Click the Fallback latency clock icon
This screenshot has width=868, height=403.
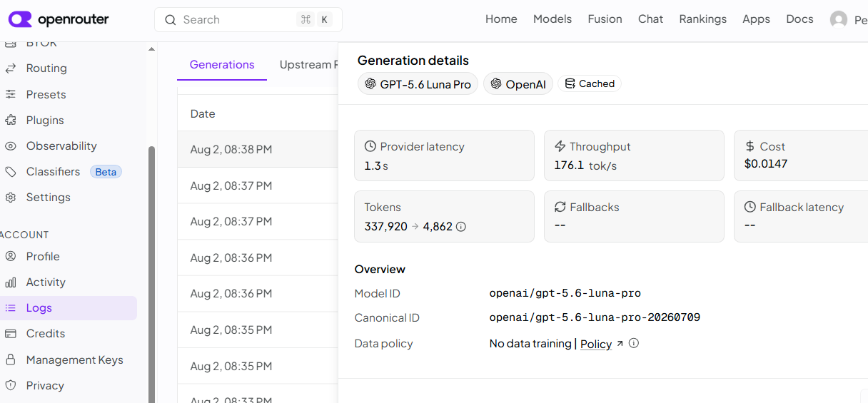point(750,207)
